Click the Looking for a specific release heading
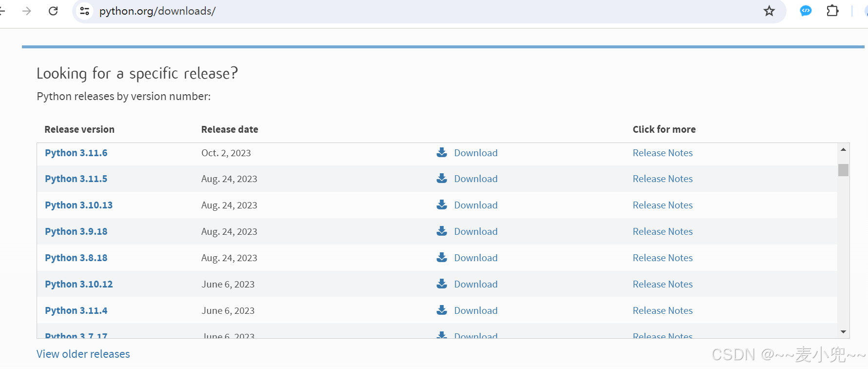The width and height of the screenshot is (868, 369). tap(137, 73)
